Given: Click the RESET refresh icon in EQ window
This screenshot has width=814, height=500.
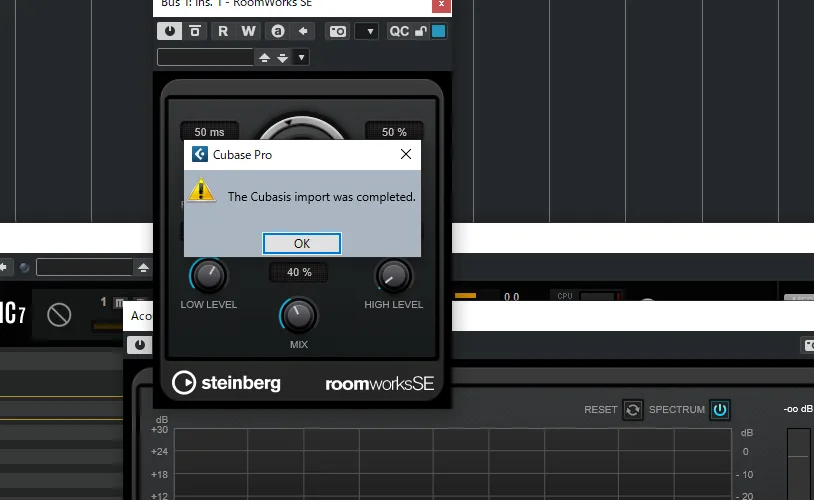Looking at the screenshot, I should pos(633,410).
